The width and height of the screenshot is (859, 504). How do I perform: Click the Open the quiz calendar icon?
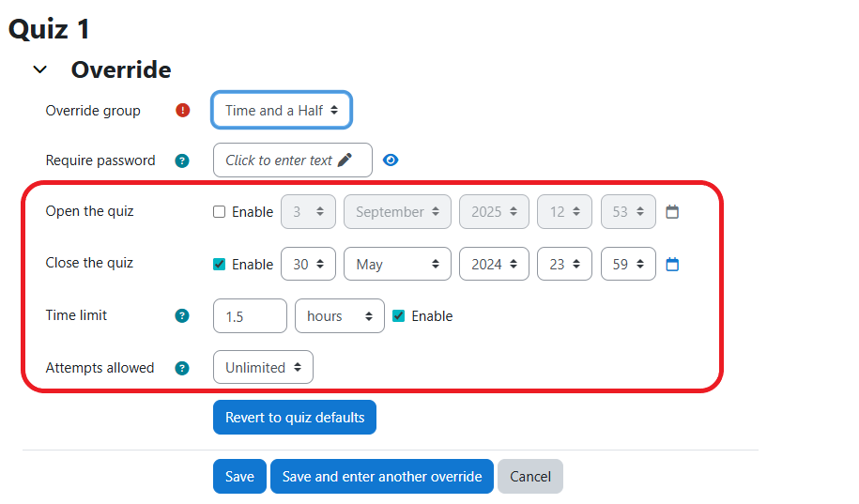coord(672,212)
